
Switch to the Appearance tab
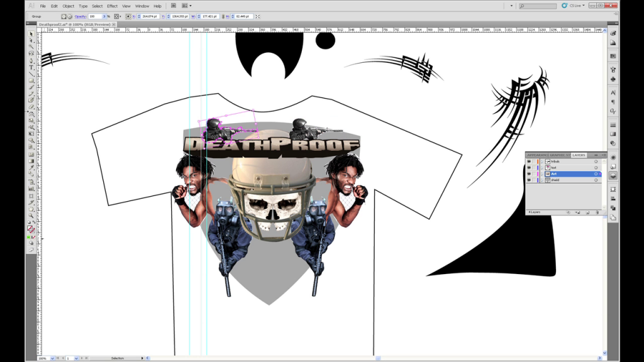(536, 155)
